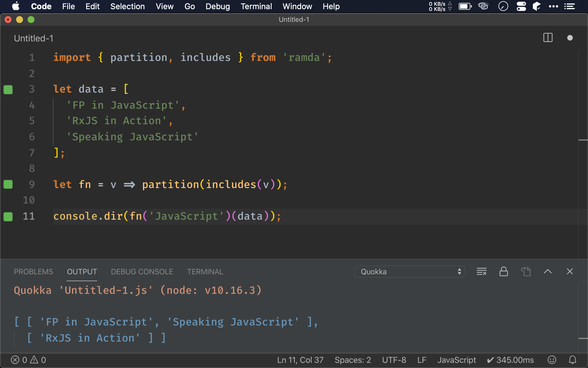This screenshot has width=588, height=368.
Task: Click the Creative Cloud menu bar icon
Action: 483,6
